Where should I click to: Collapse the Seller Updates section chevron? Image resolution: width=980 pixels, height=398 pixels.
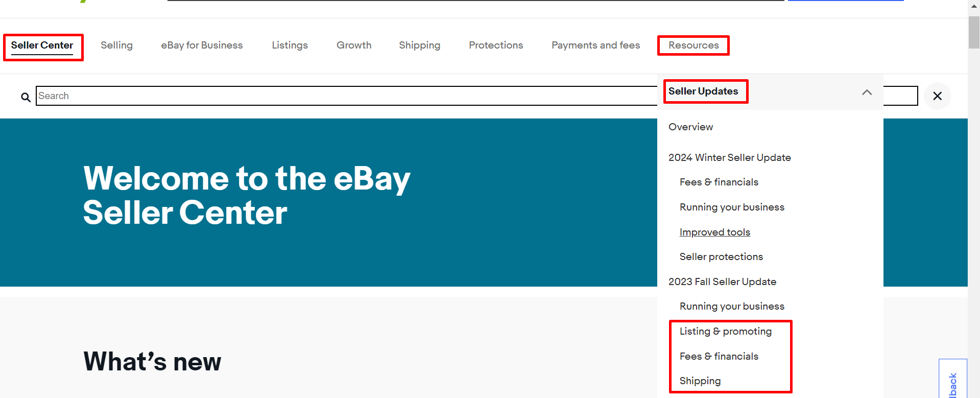(867, 92)
